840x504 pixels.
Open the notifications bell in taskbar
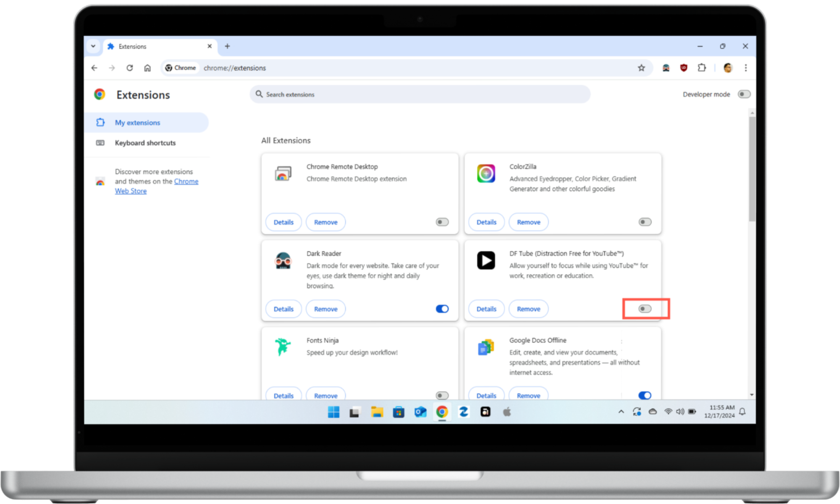tap(743, 412)
